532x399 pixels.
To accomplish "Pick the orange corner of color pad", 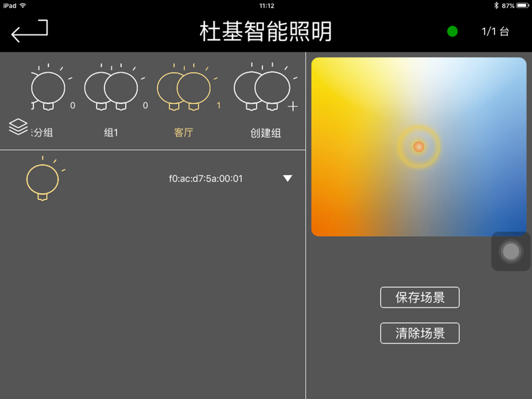I will [321, 227].
